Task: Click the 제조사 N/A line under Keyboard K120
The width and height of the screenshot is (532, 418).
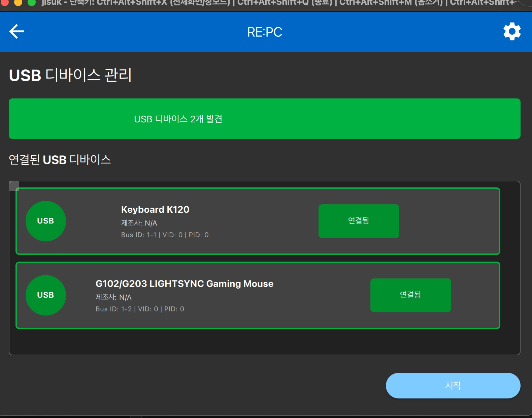Action: (139, 223)
